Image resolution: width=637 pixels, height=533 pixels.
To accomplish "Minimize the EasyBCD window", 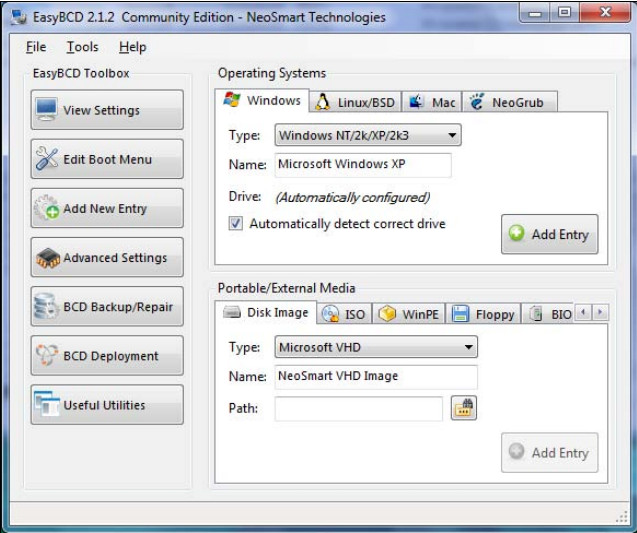I will (x=535, y=13).
